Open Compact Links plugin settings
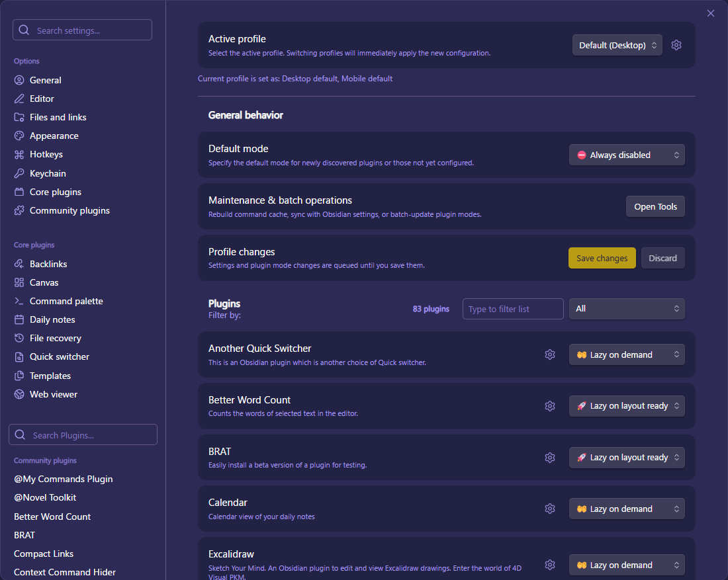Screen dimensions: 728x580 pos(44,554)
